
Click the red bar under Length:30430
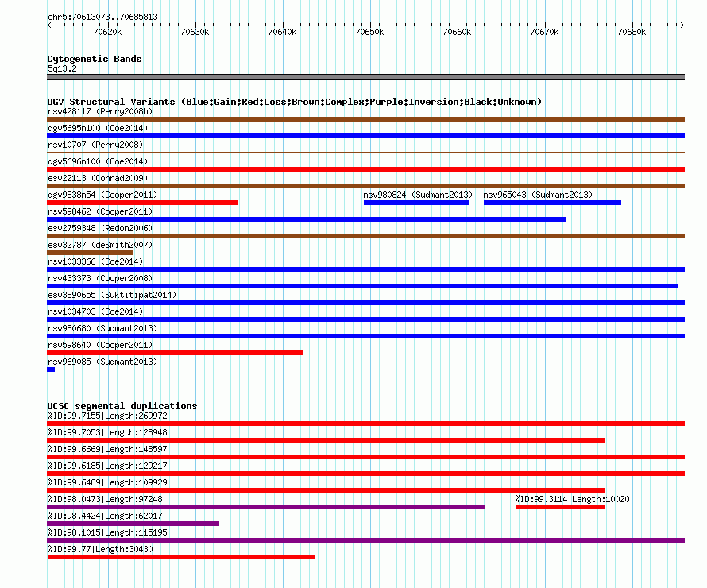[181, 557]
